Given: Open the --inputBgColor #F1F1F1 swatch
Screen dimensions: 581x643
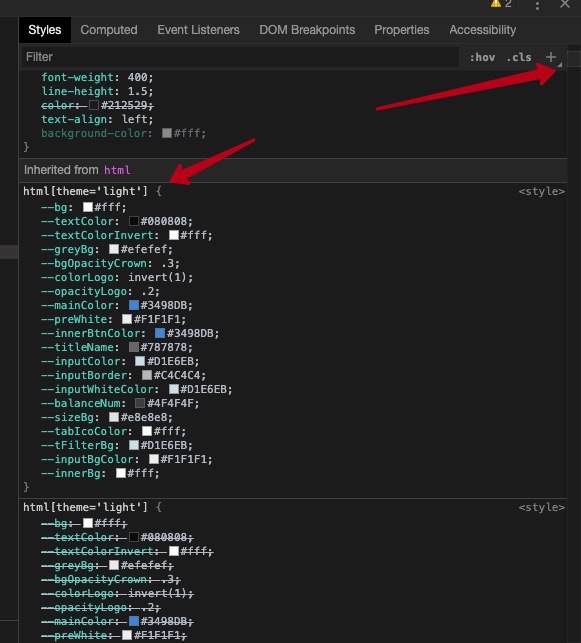Looking at the screenshot, I should [x=154, y=459].
